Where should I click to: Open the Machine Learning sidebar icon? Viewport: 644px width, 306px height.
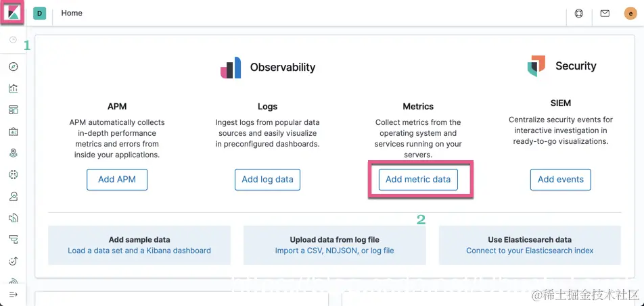coord(13,175)
